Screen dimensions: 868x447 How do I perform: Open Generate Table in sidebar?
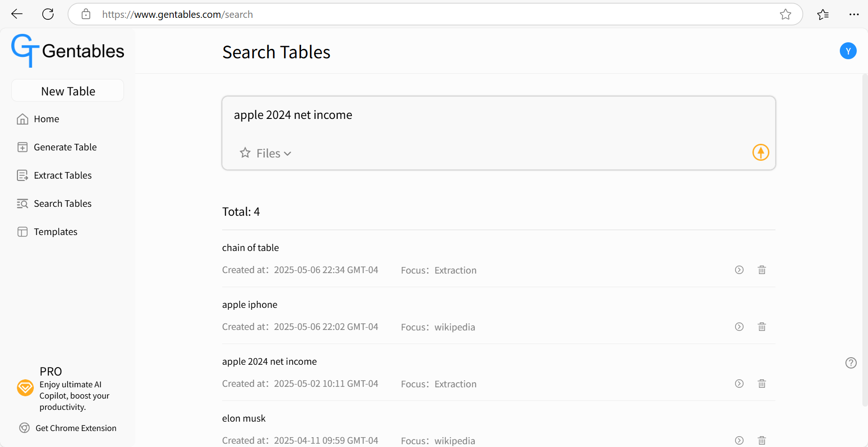(x=56, y=147)
